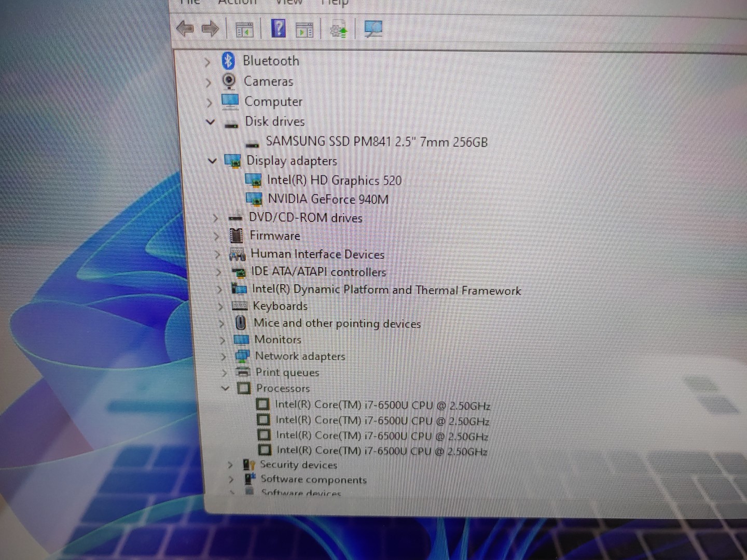Click the Intel HD Graphics 520 icon
The width and height of the screenshot is (747, 560).
click(253, 180)
